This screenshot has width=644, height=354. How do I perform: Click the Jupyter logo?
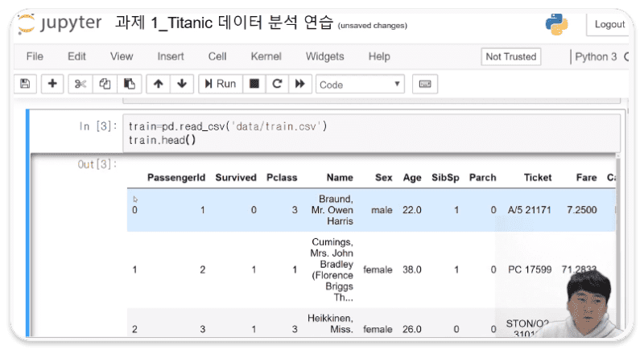pos(60,23)
